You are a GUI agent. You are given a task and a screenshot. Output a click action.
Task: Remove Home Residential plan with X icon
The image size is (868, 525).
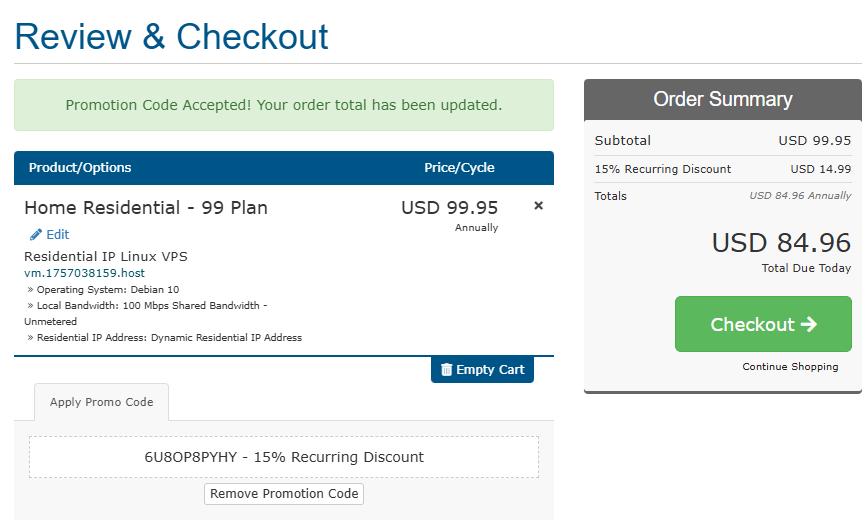click(x=538, y=206)
